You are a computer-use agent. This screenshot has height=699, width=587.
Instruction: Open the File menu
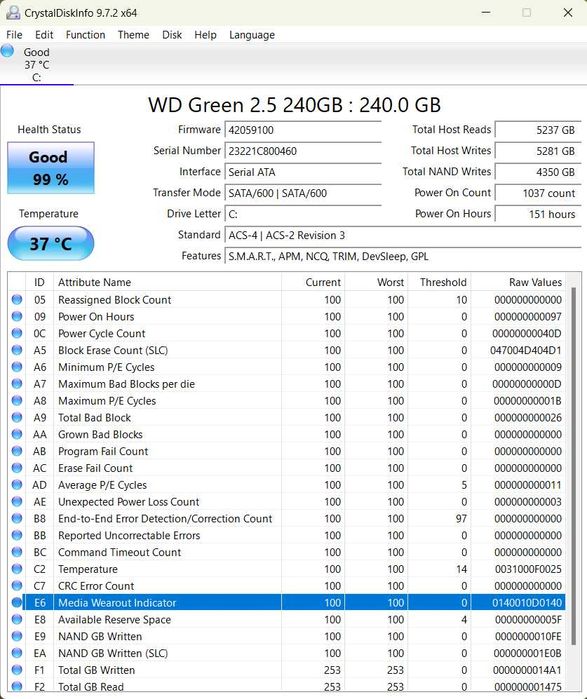[14, 35]
